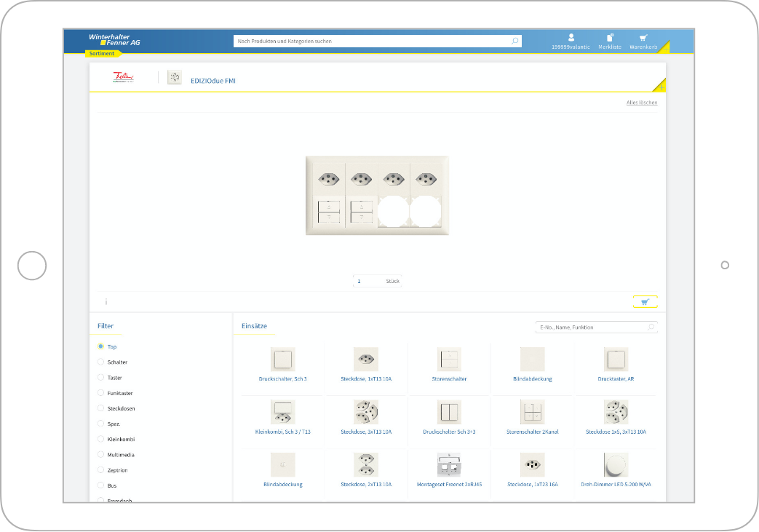Add configuration to cart with yellow-outlined cart button

tap(645, 302)
